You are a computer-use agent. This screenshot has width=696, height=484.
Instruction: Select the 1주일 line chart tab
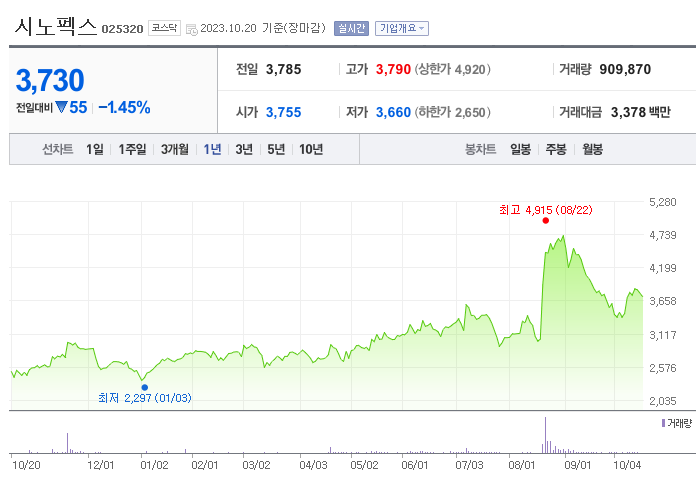132,149
